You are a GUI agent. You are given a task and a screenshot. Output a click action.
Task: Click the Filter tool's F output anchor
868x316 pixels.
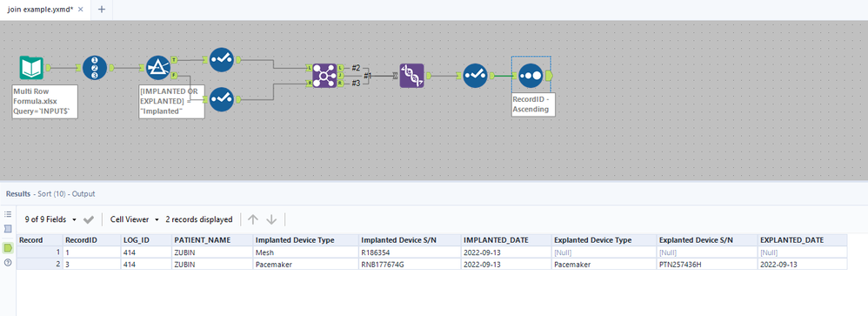pos(174,75)
